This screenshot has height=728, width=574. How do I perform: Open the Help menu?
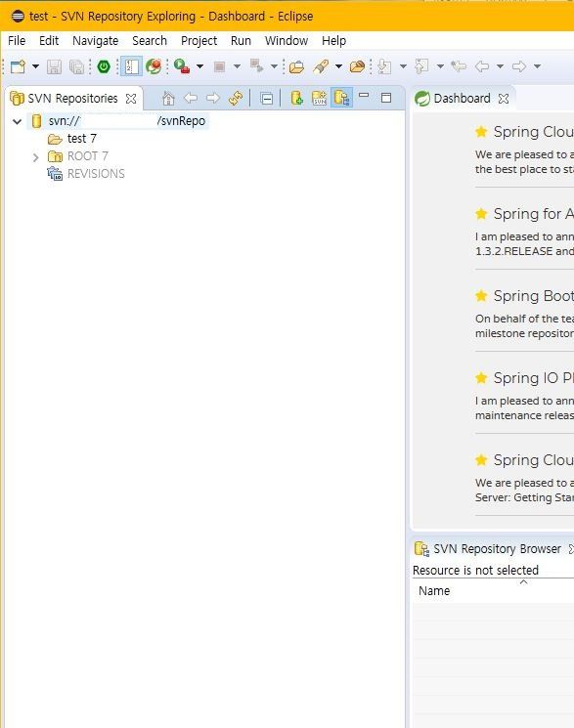[333, 41]
